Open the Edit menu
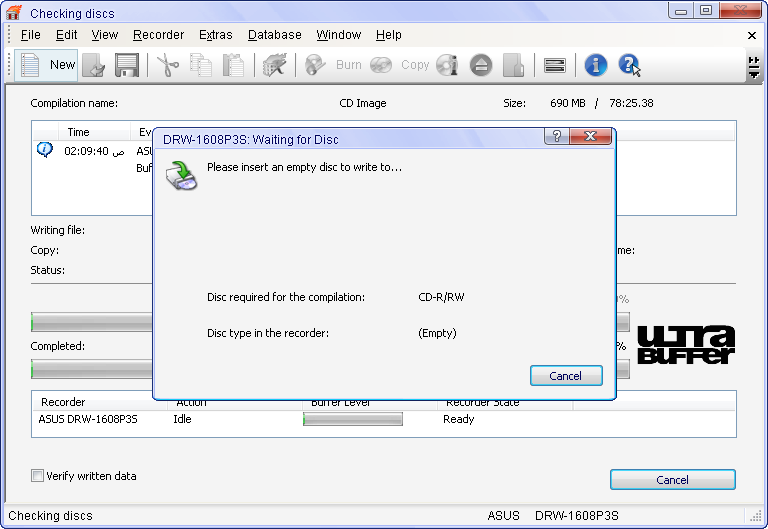The height and width of the screenshot is (529, 768). pyautogui.click(x=66, y=35)
